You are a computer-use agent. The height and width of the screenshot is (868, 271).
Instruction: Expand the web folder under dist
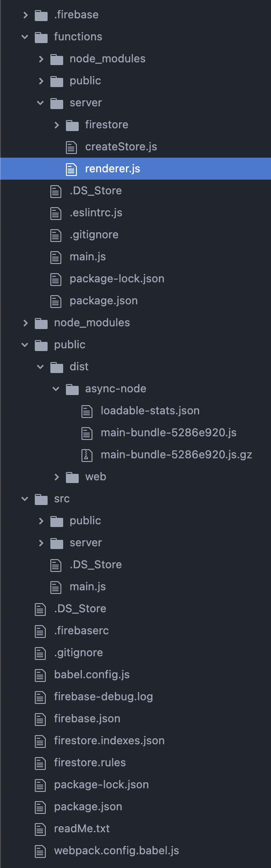[56, 477]
